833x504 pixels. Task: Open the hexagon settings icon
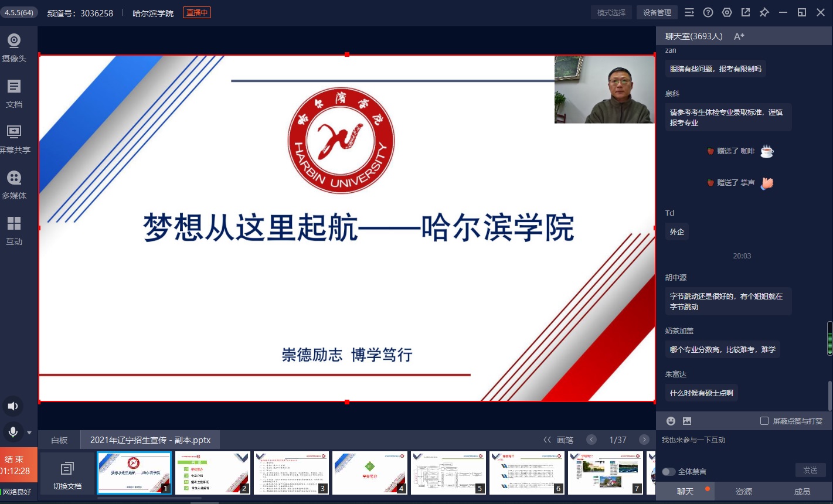point(727,12)
